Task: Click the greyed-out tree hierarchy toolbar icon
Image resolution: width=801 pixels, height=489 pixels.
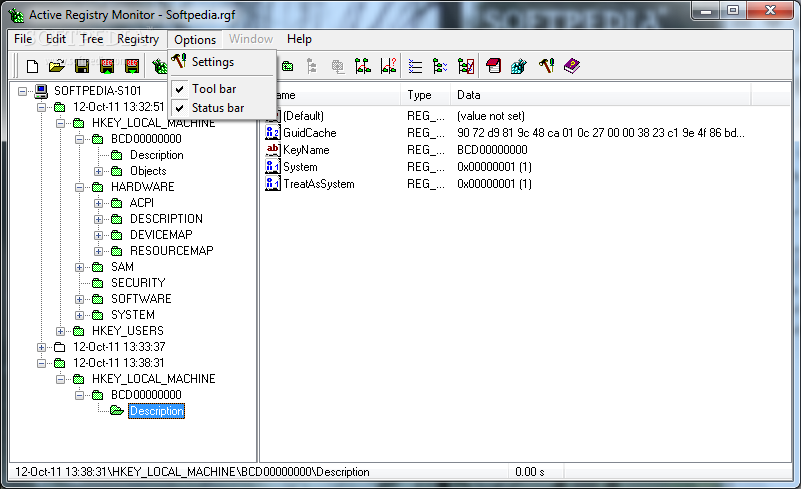Action: click(311, 66)
